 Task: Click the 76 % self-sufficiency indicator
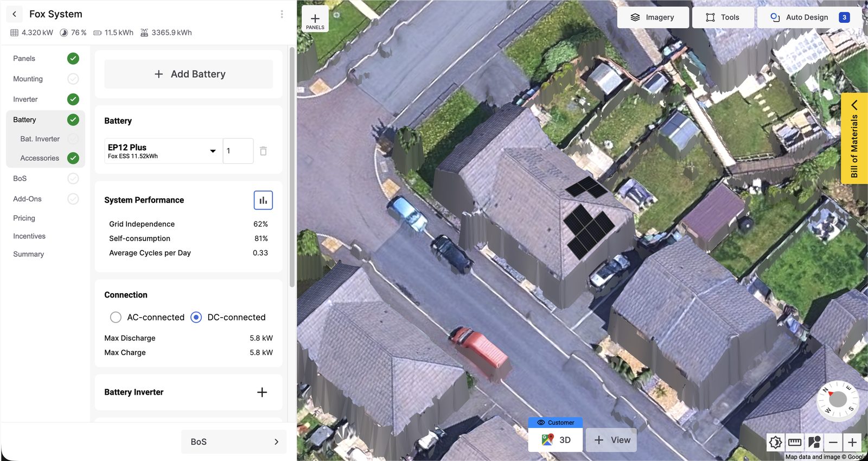coord(73,33)
